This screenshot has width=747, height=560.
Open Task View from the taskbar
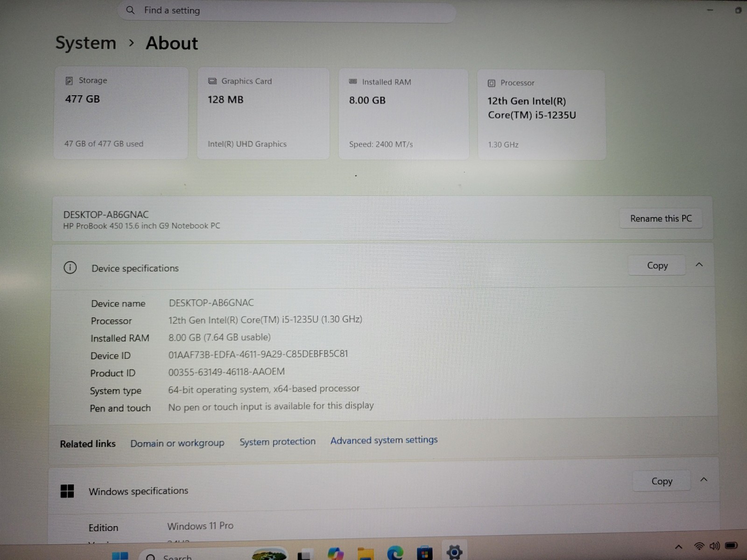pyautogui.click(x=305, y=555)
